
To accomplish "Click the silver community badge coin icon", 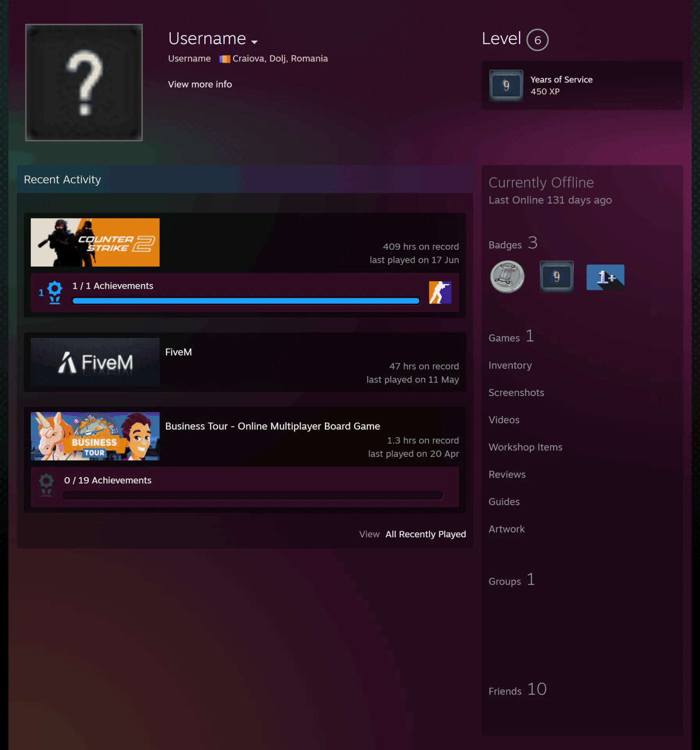I will point(507,277).
